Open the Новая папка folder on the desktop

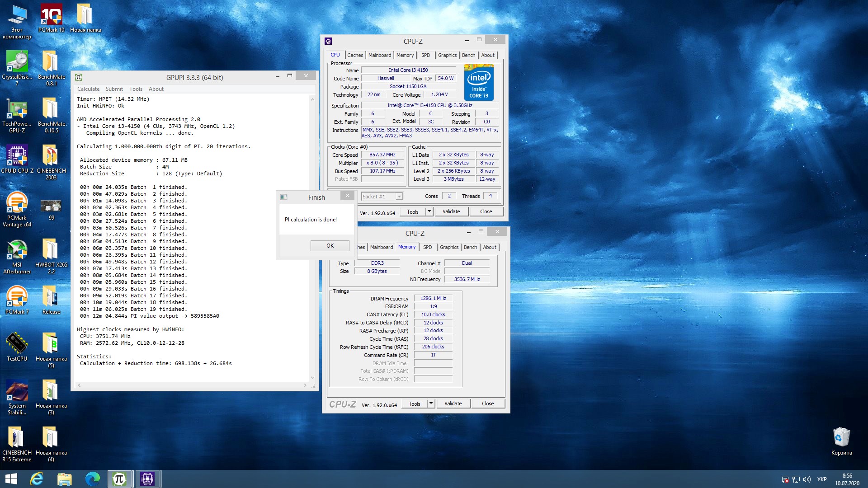click(85, 18)
